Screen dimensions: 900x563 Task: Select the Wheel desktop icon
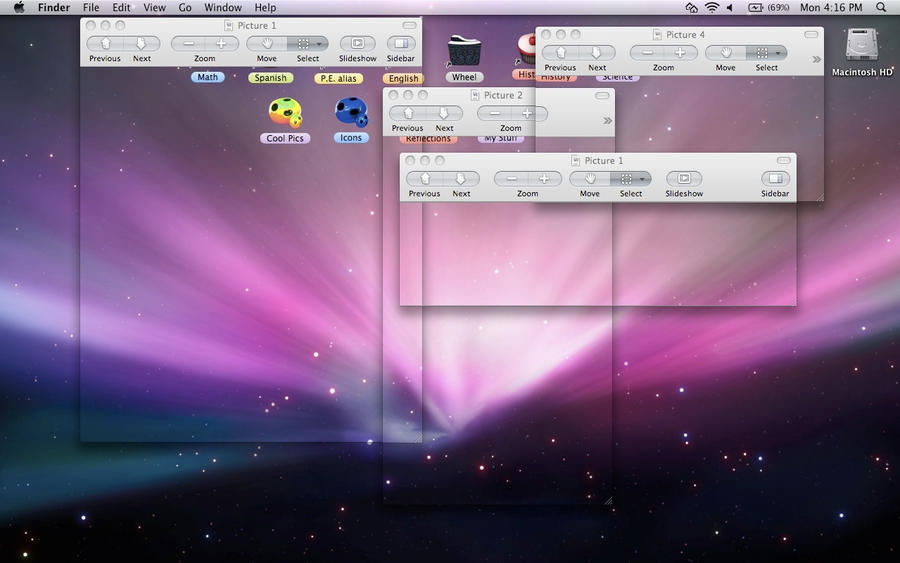coord(464,52)
